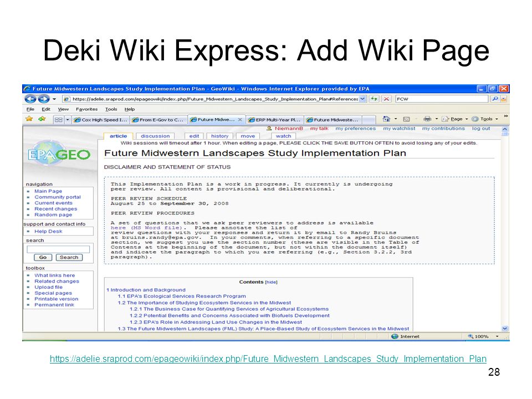Click the RSS feeds icon
The image size is (532, 399).
click(x=406, y=119)
